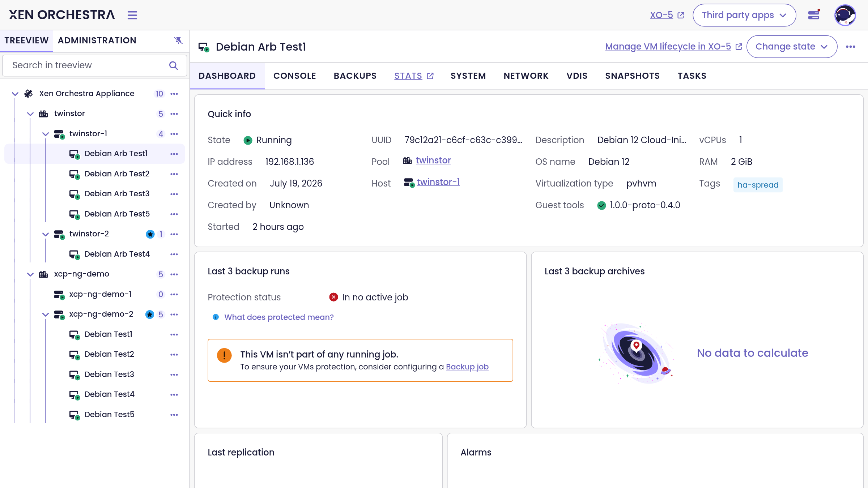Screen dimensions: 868x488
Task: Click the VM icon next to page title
Action: 204,47
